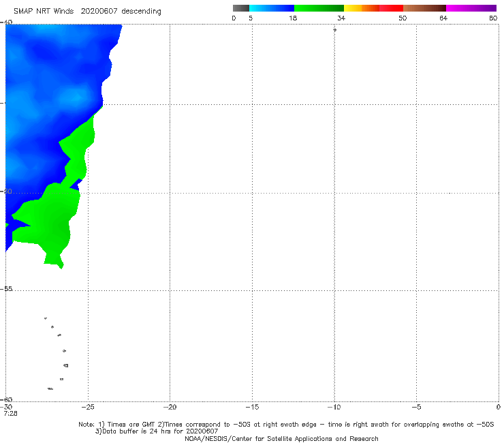Click the longitude label '-30'

pos(6,407)
